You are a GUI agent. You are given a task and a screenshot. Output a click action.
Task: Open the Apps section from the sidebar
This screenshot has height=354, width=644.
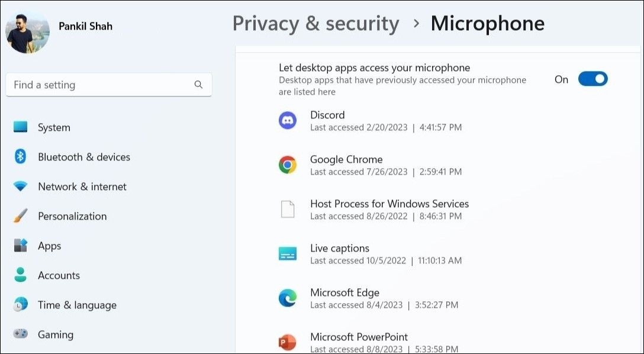[x=49, y=246]
